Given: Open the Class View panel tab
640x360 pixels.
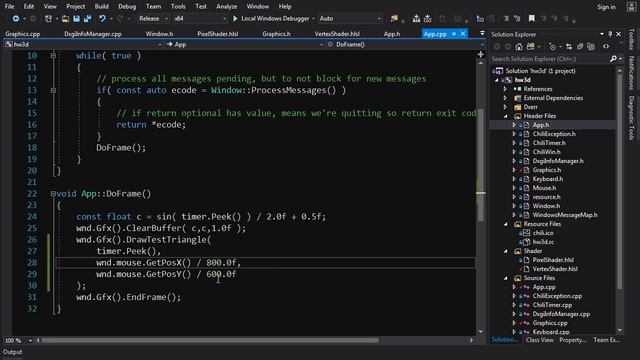Looking at the screenshot, I should click(x=540, y=340).
